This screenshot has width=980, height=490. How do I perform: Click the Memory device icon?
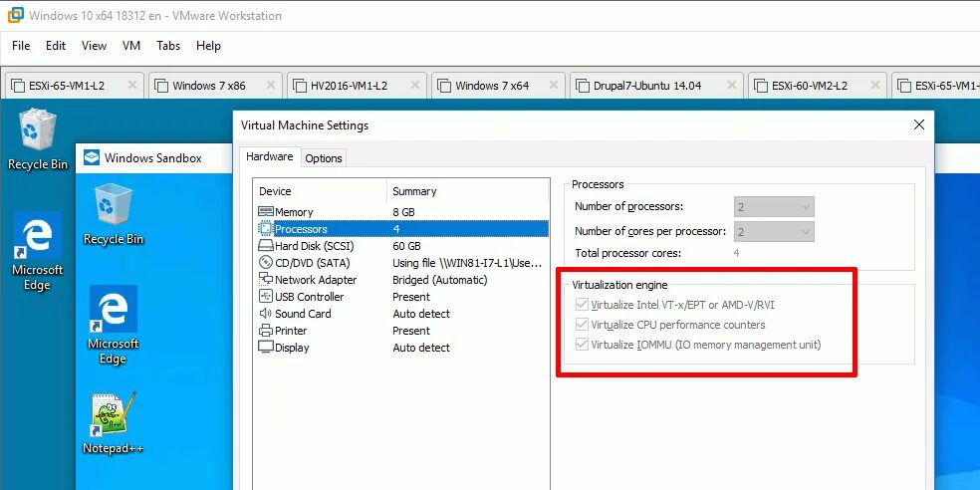point(266,212)
